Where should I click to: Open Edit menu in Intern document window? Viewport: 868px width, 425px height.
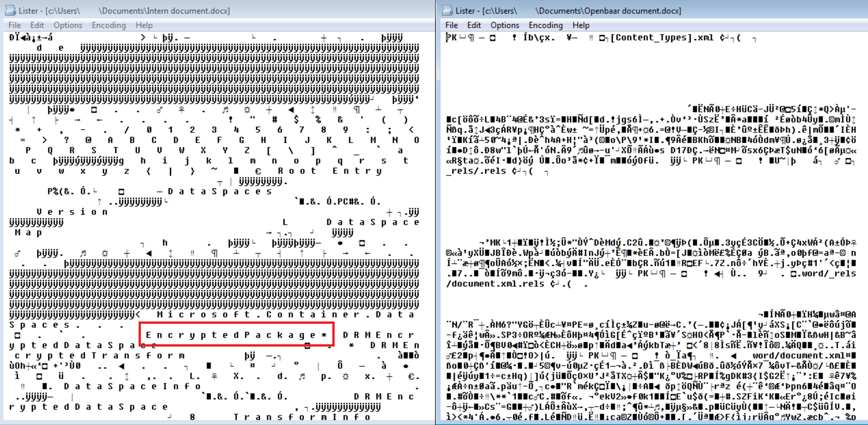pos(37,25)
